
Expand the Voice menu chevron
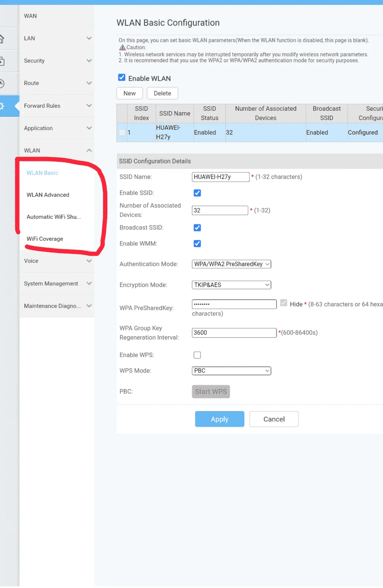click(89, 261)
